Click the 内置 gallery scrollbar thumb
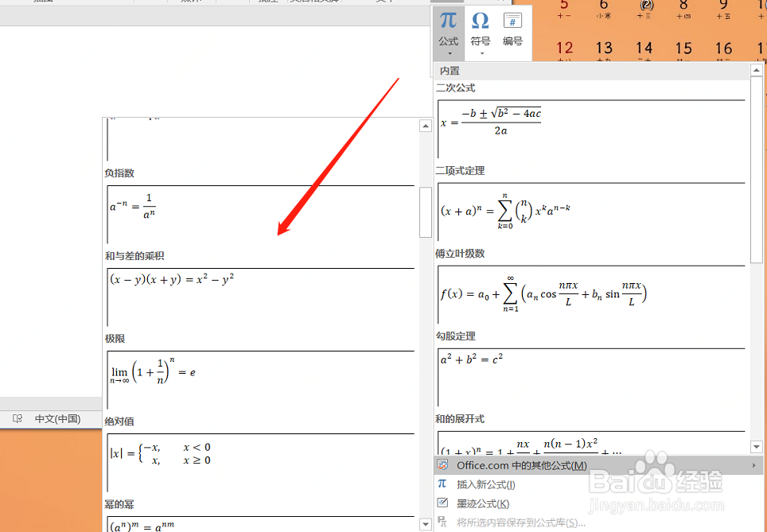767x532 pixels. click(x=756, y=169)
